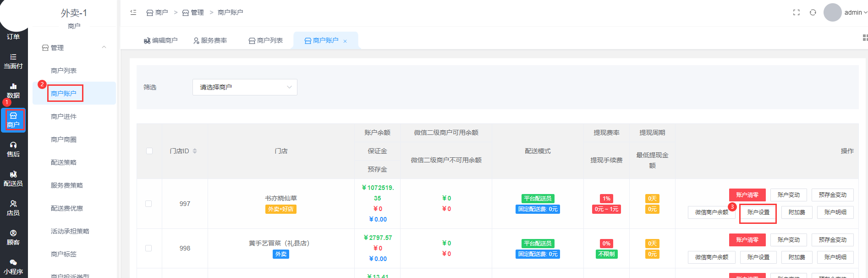The width and height of the screenshot is (868, 278).
Task: Click 账户变动 for store 998
Action: coord(789,240)
